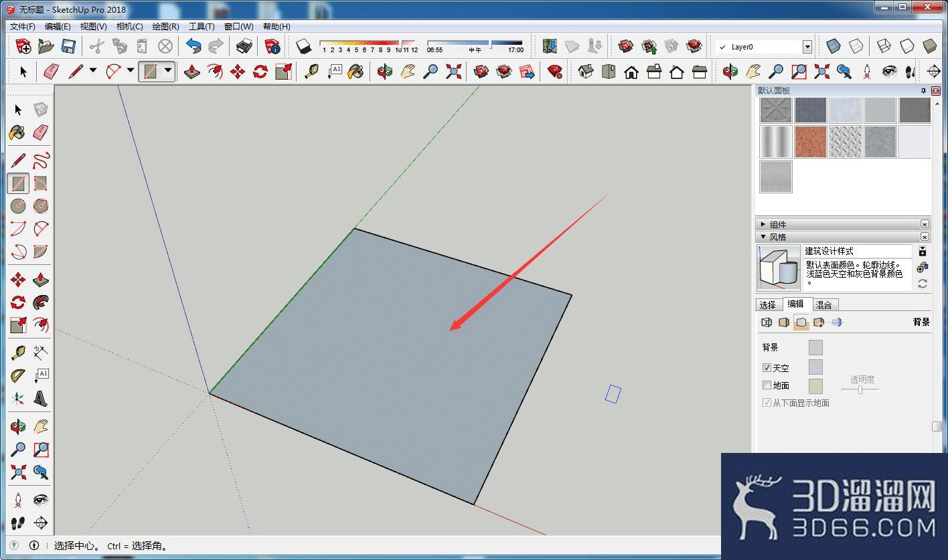Toggle Back Edges style
The image size is (948, 560).
[856, 46]
